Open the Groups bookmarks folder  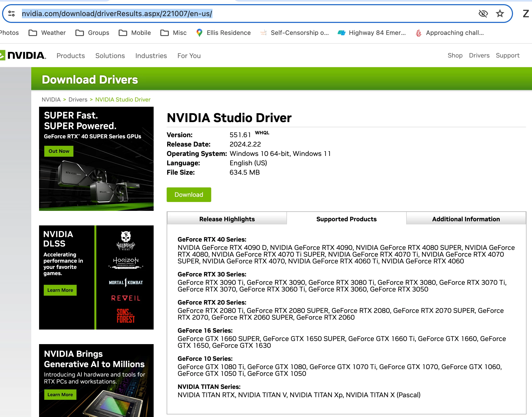[92, 33]
